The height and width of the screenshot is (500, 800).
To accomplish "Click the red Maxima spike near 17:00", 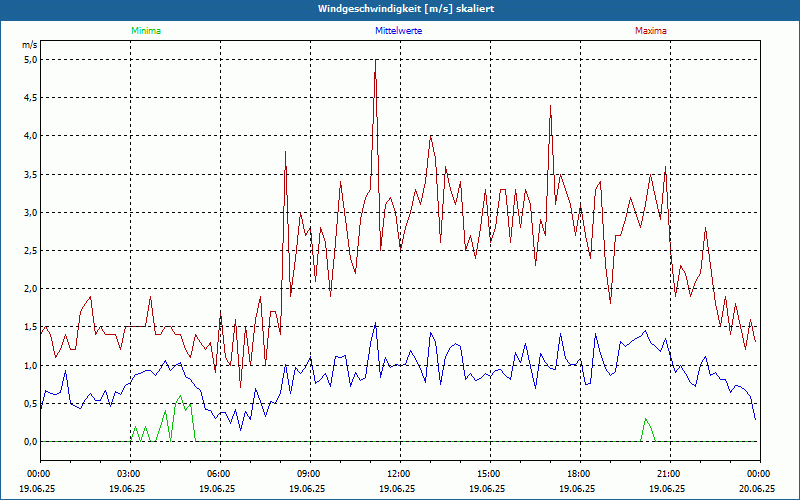I will pyautogui.click(x=550, y=108).
